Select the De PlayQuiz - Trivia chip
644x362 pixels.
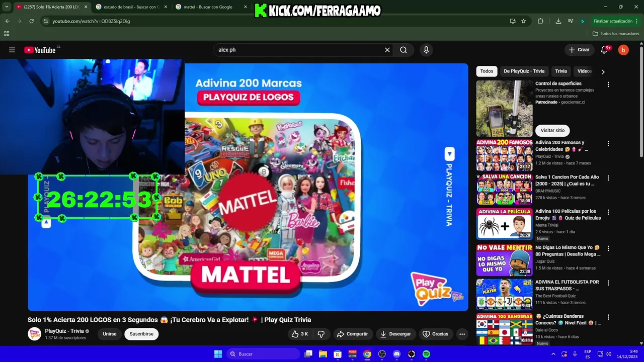click(524, 71)
